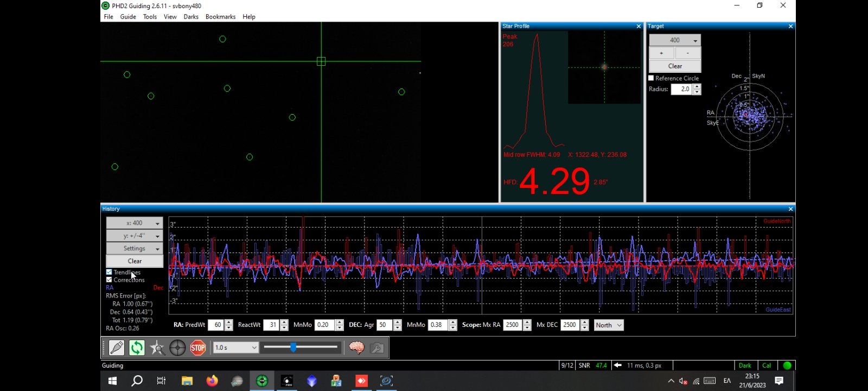
Task: Open the exposure time 1.0 s dropdown
Action: [235, 348]
